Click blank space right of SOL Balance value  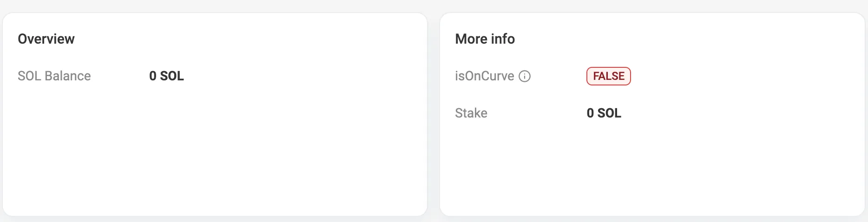click(x=302, y=76)
